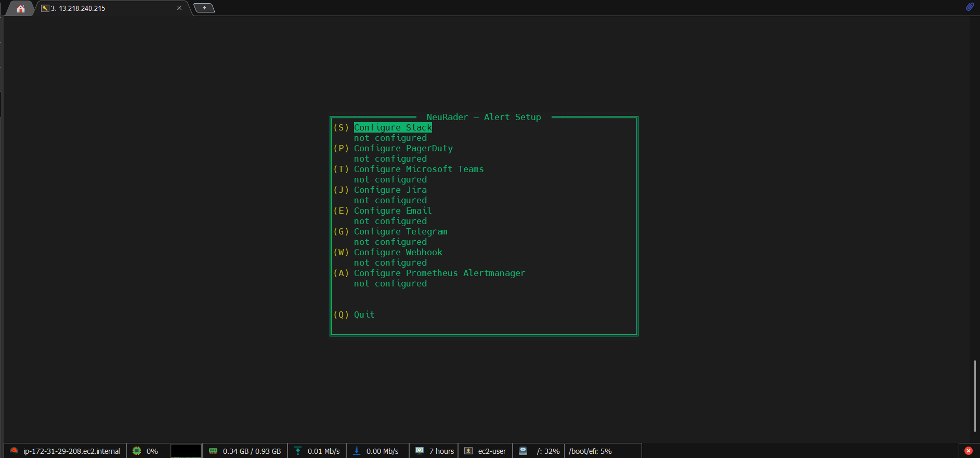The height and width of the screenshot is (458, 980).
Task: Click hostname ip-172-31-29-208.ec2.internal in status bar
Action: (72, 451)
